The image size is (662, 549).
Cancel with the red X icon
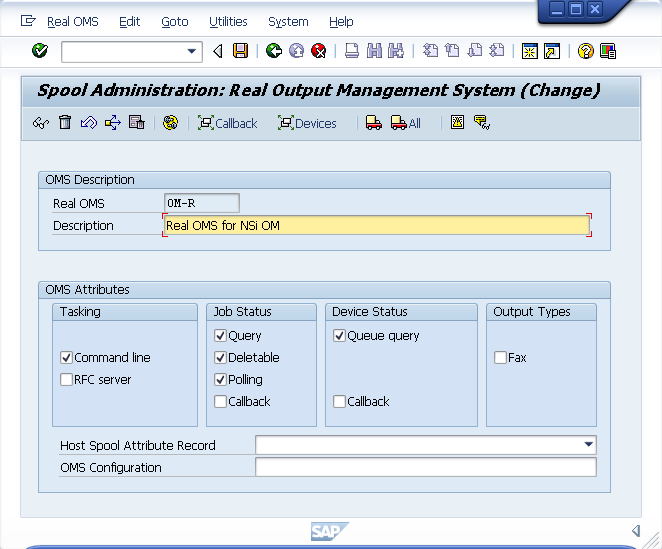click(319, 51)
